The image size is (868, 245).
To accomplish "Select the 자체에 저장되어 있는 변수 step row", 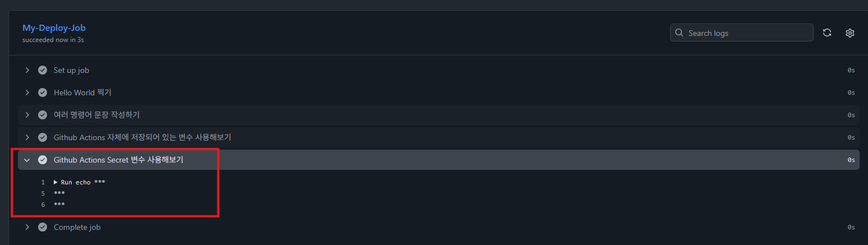I will [142, 137].
